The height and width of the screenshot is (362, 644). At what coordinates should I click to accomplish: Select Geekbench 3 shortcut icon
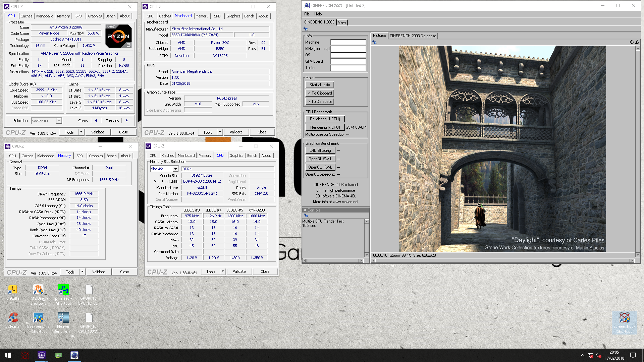(38, 323)
